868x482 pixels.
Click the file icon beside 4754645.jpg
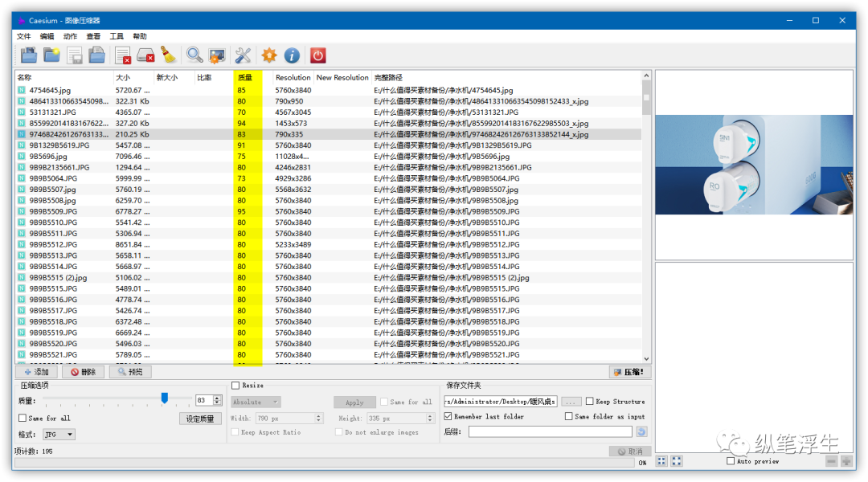click(22, 90)
